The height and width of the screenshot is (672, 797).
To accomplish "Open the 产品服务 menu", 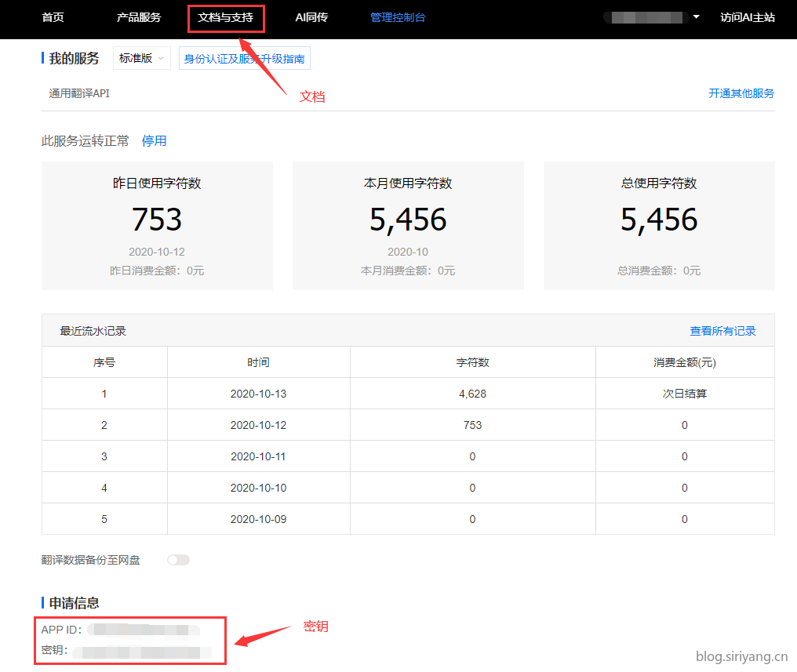I will coord(139,17).
